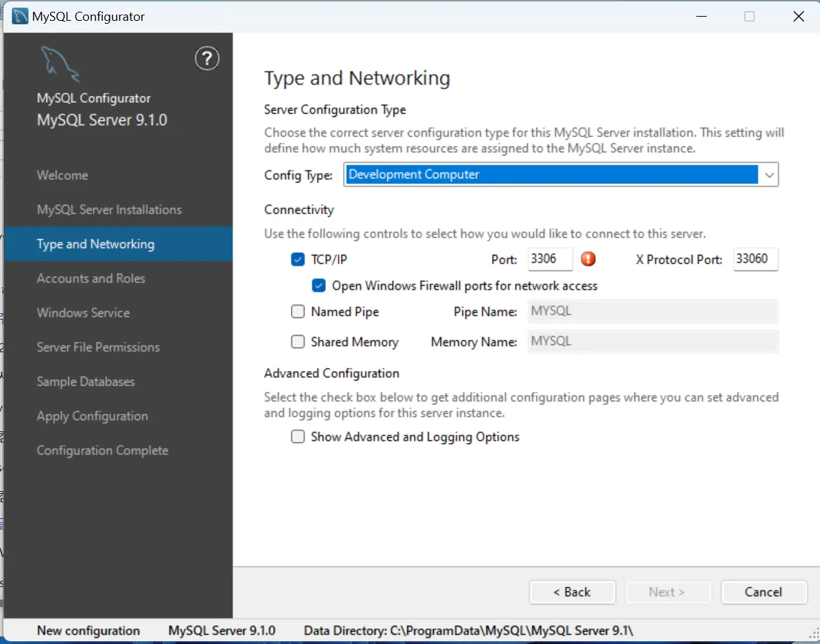
Task: Check Show Advanced and Logging Options
Action: (297, 436)
